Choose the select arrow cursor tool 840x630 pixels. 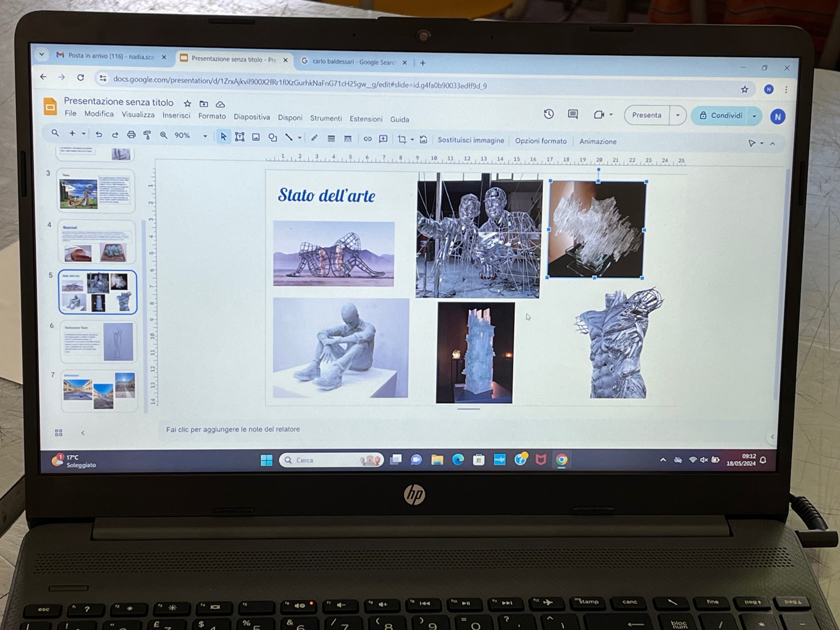click(x=223, y=136)
